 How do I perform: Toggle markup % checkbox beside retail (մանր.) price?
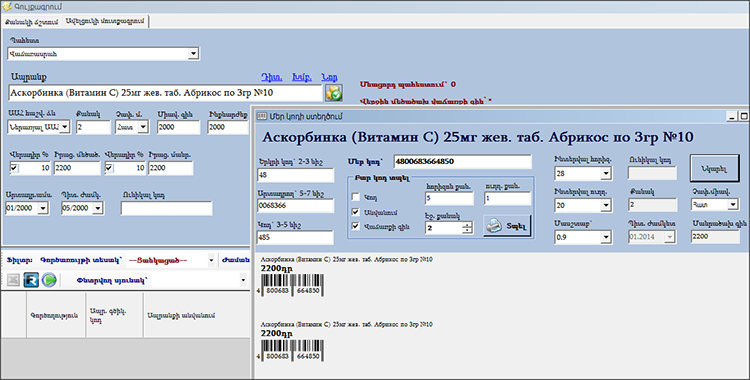pyautogui.click(x=109, y=168)
